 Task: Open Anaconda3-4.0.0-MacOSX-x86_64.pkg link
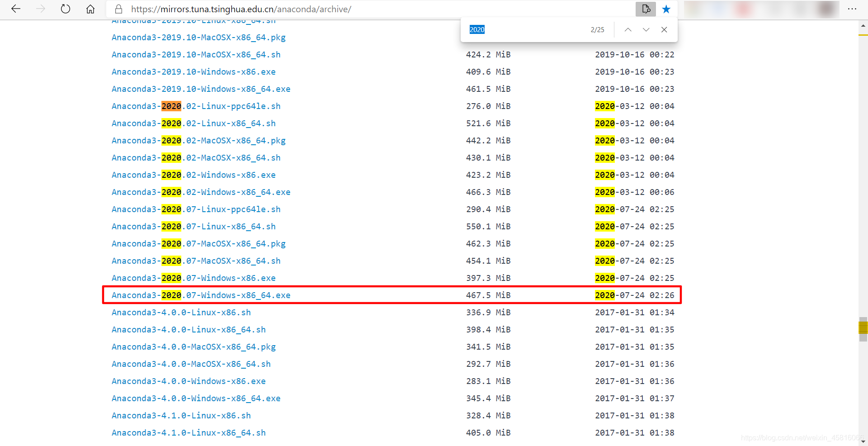pos(193,347)
